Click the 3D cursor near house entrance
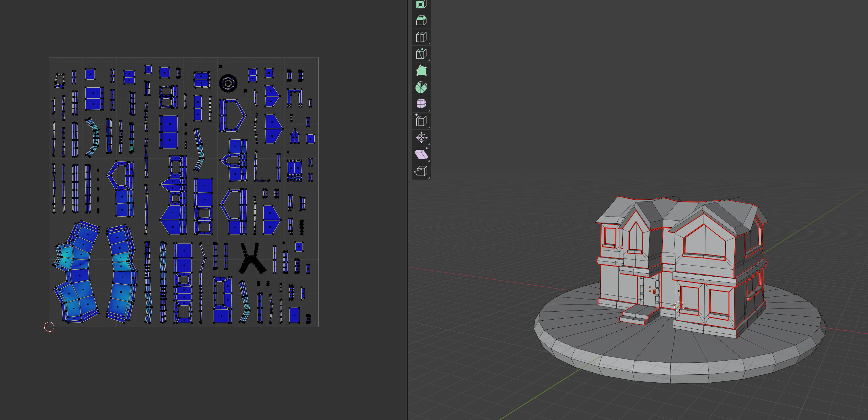 (x=679, y=306)
